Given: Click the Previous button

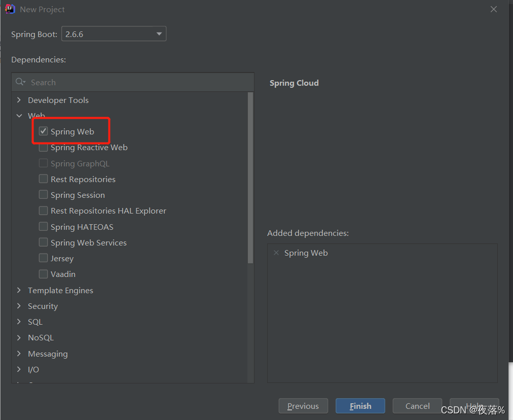Looking at the screenshot, I should point(303,406).
